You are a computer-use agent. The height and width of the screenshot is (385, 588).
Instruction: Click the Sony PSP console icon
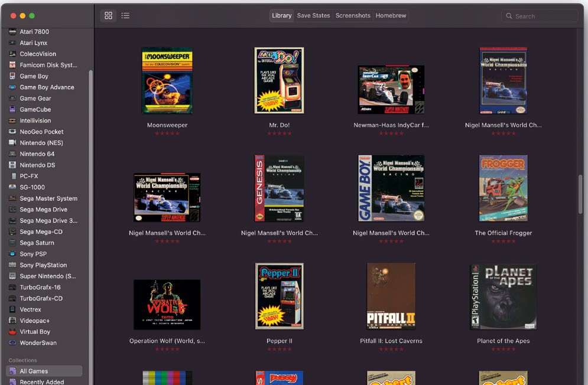point(12,254)
